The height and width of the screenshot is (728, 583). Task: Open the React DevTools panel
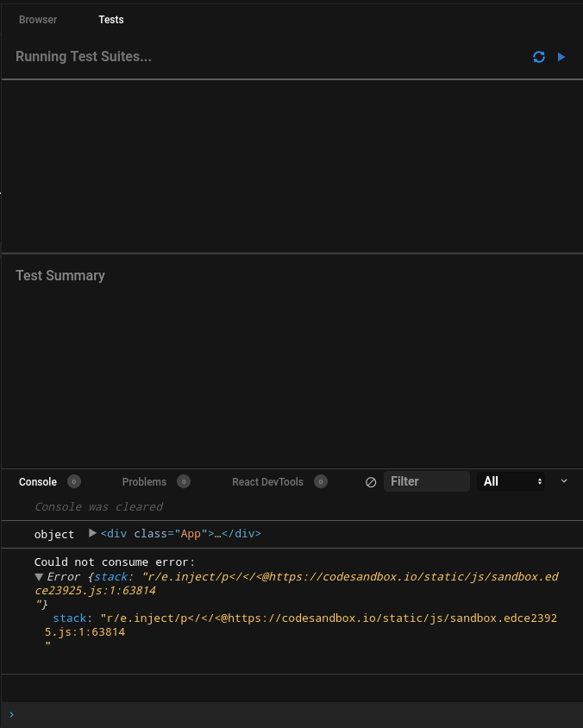pos(267,481)
